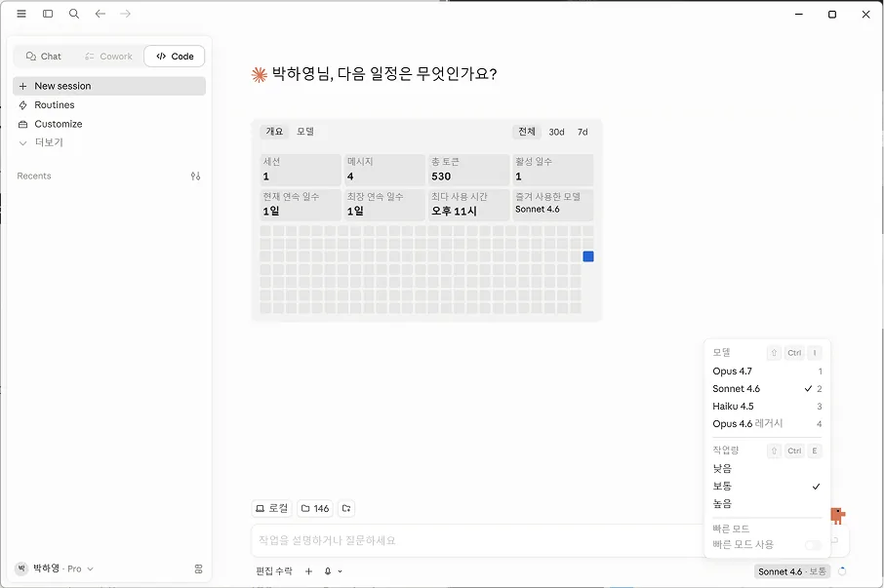Choose Sonnet 4.6 model in the list

coord(767,389)
